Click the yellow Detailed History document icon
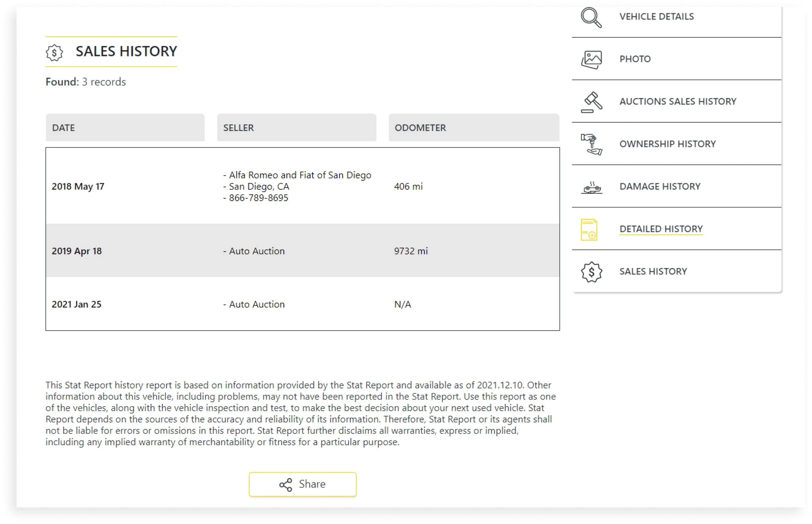The image size is (812, 524). [x=589, y=230]
